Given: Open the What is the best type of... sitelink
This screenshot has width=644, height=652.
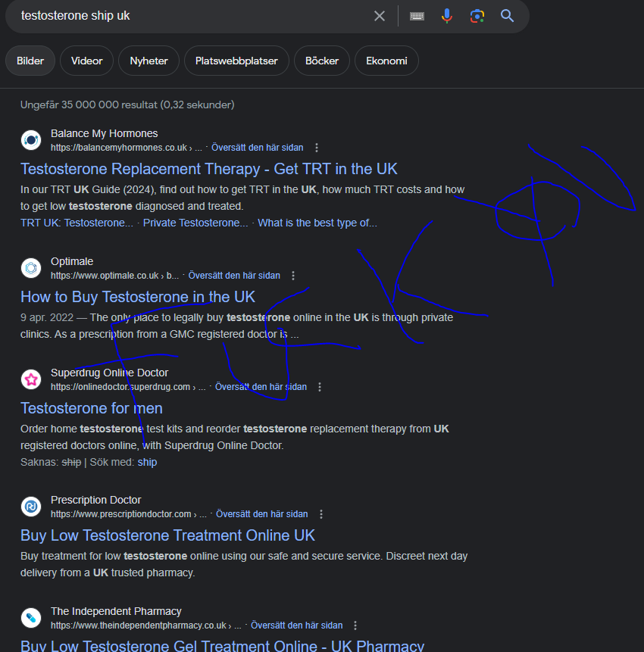Looking at the screenshot, I should [x=317, y=223].
